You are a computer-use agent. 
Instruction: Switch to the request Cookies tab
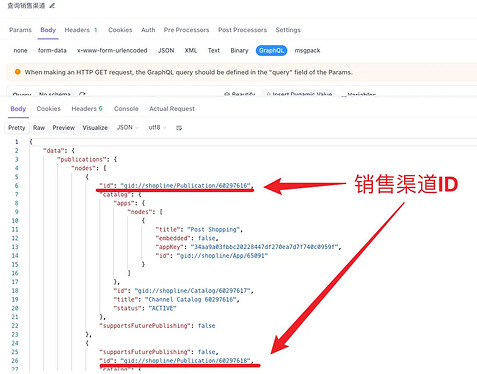click(x=120, y=30)
